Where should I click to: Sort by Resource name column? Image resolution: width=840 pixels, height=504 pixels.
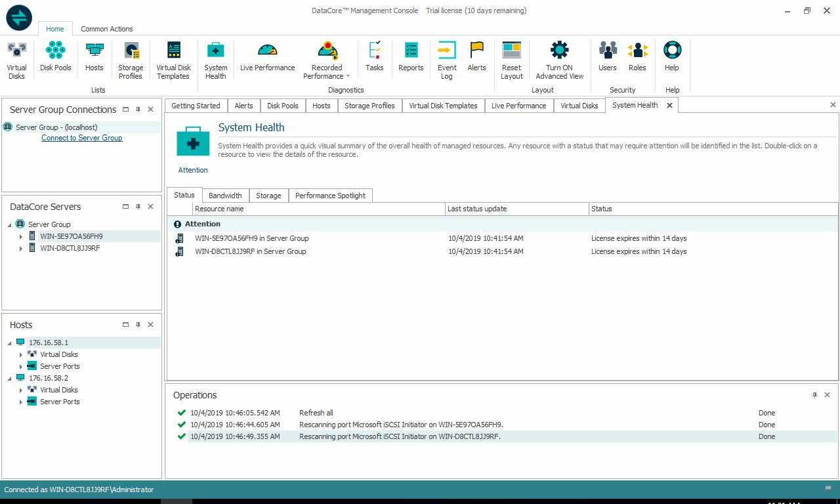tap(319, 209)
